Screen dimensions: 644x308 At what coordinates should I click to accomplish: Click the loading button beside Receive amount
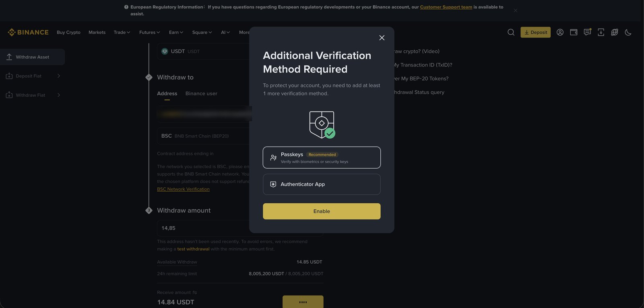pyautogui.click(x=303, y=302)
